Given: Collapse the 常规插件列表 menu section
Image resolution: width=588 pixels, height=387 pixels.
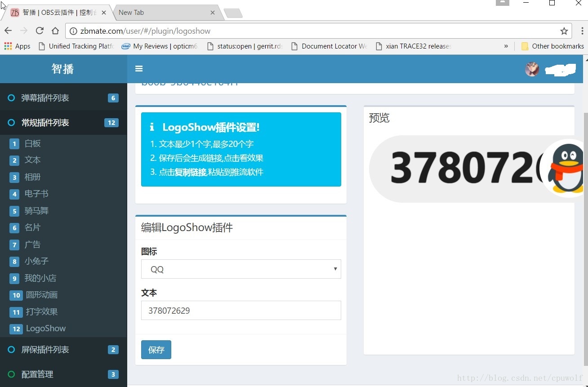Looking at the screenshot, I should (x=63, y=123).
